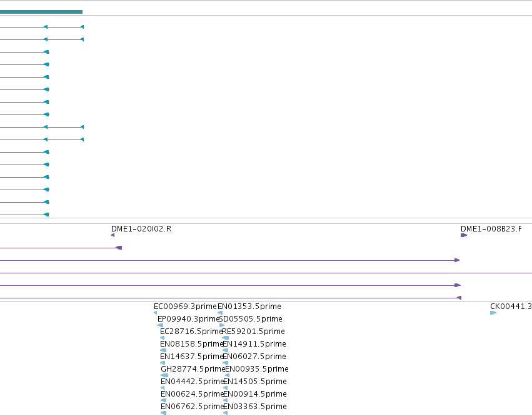This screenshot has width=532, height=416.
Task: Select the EN00914.5prime label
Action: (x=255, y=394)
